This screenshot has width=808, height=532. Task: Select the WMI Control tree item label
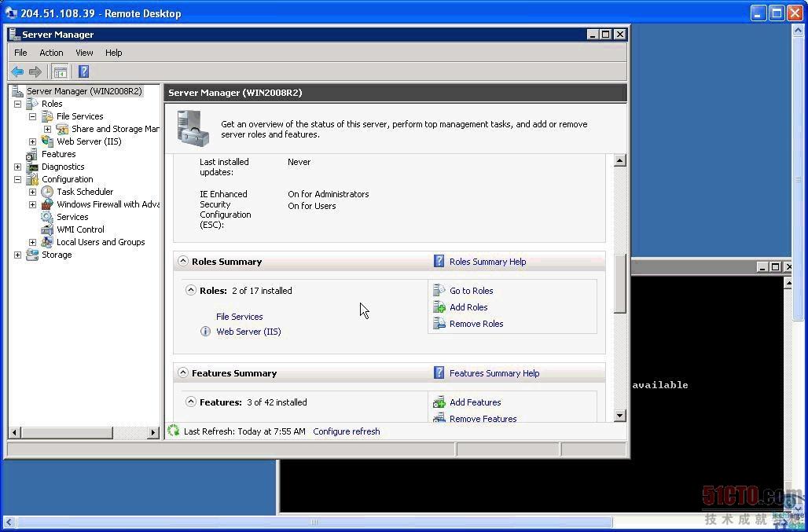coord(80,229)
